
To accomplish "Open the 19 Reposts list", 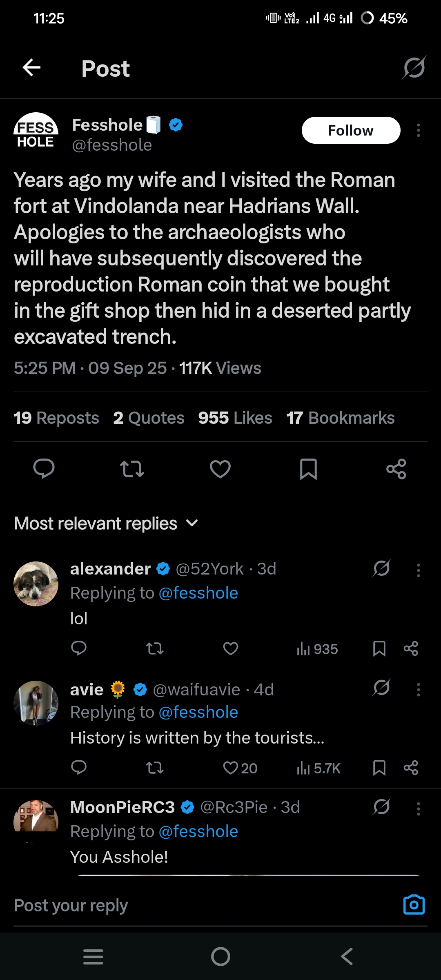I will [56, 418].
